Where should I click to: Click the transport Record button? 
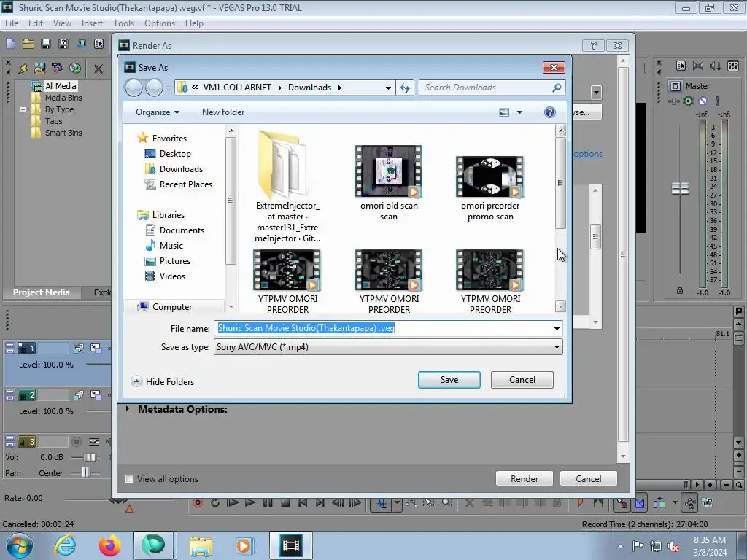point(198,502)
